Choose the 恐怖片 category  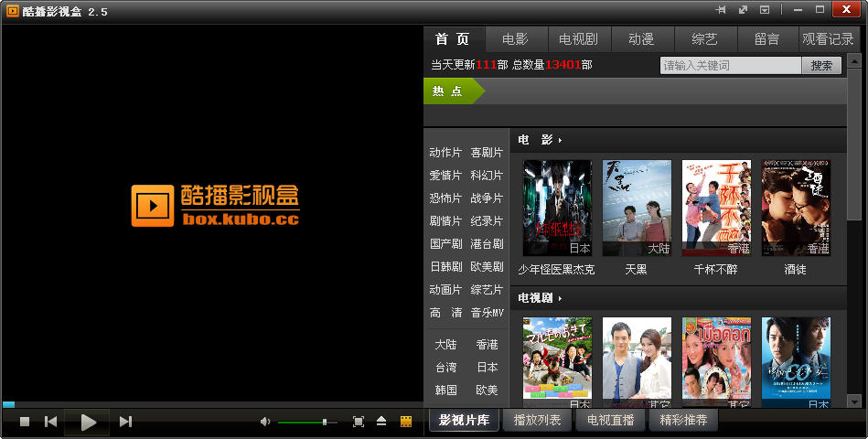pos(445,198)
